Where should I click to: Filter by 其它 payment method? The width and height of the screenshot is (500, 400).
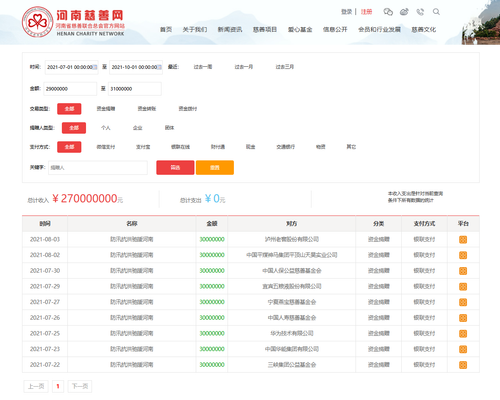[x=351, y=147]
